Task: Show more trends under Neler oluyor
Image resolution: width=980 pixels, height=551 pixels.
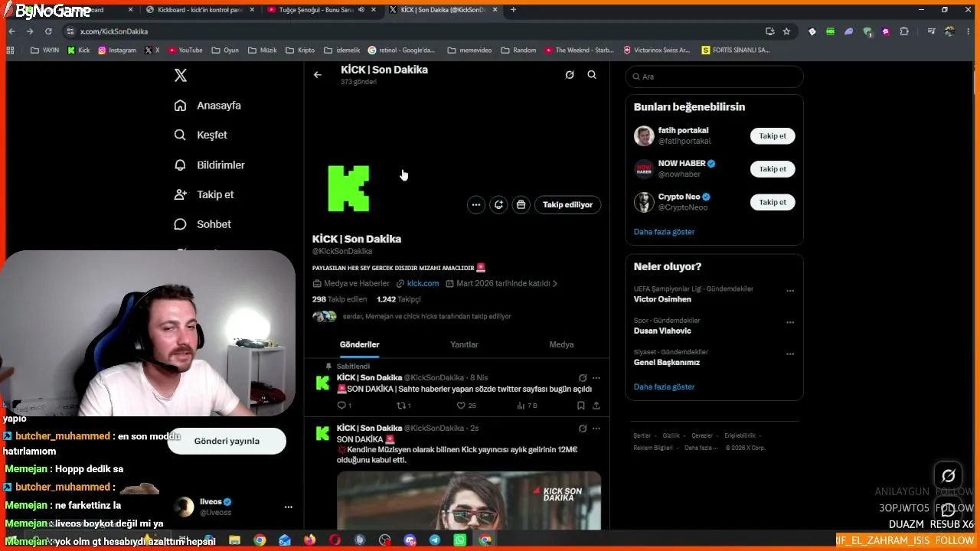Action: (x=664, y=387)
